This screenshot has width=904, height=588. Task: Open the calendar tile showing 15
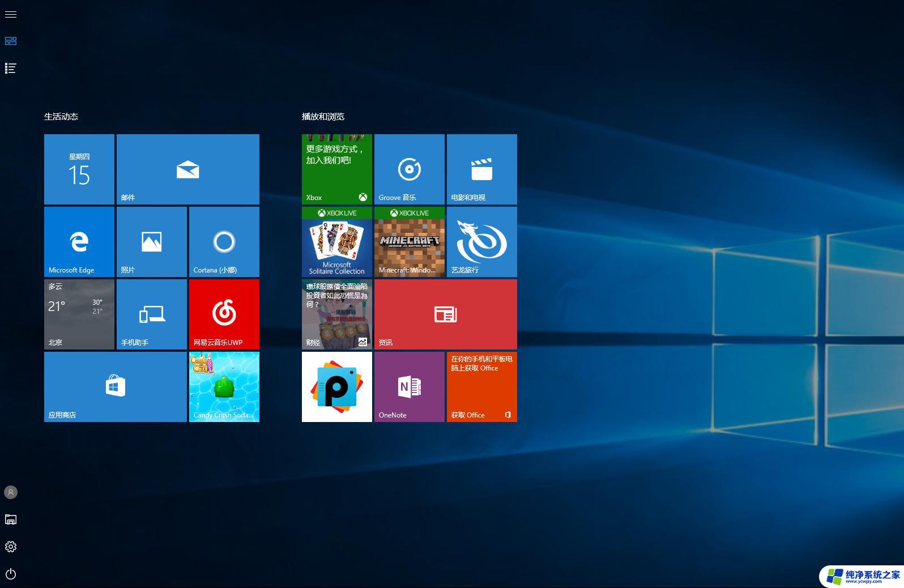pyautogui.click(x=79, y=169)
